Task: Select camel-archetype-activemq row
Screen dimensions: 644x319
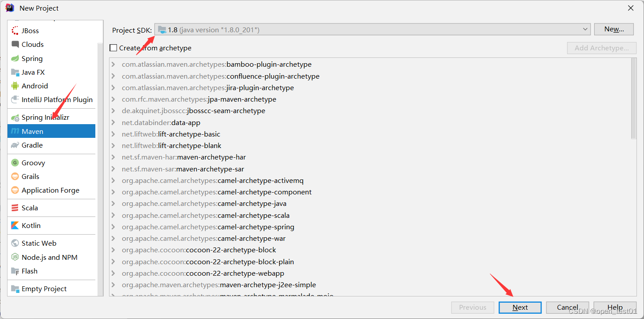Action: pos(370,180)
